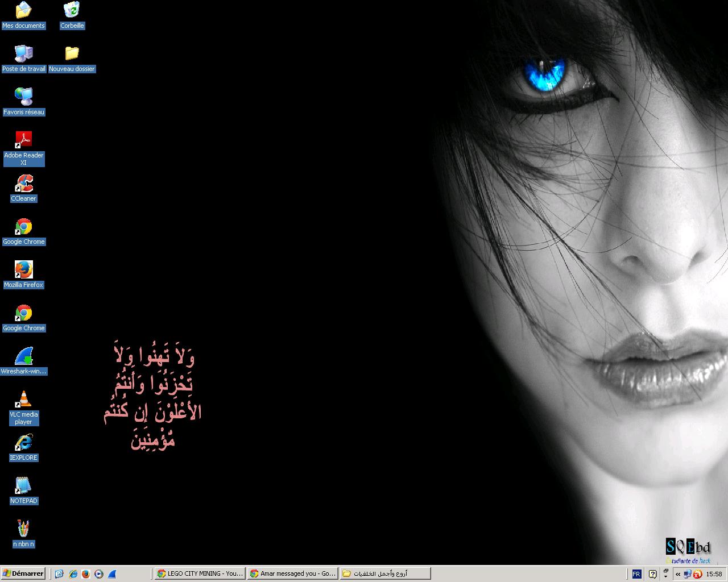The image size is (728, 582).
Task: Select Poste de travail desktop icon
Action: [x=23, y=54]
